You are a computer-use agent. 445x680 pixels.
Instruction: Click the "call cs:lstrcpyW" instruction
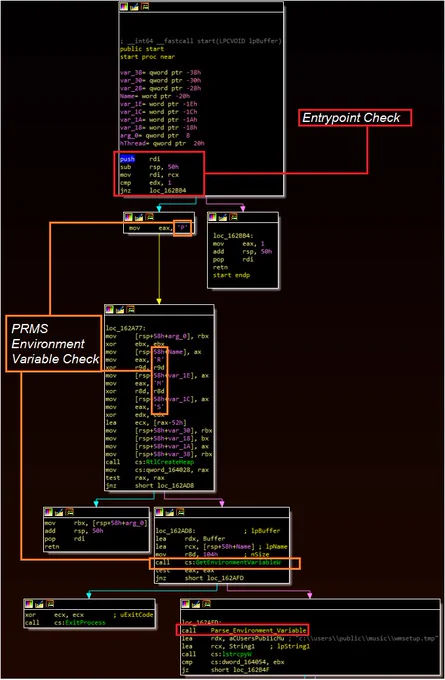point(216,654)
